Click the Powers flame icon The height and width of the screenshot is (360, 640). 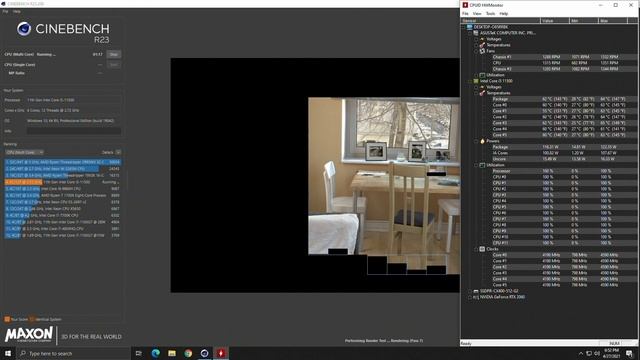482,141
